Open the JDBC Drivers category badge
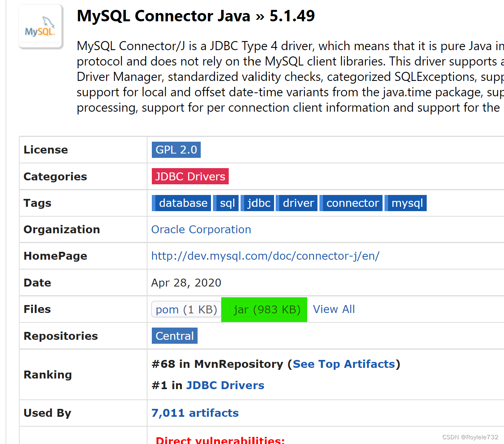504x444 pixels. coord(190,176)
